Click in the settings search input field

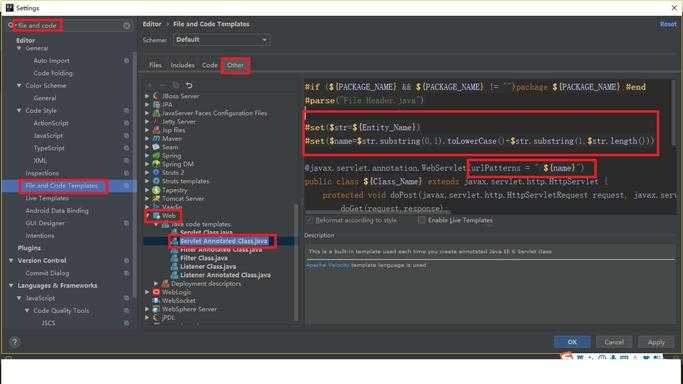[70, 26]
